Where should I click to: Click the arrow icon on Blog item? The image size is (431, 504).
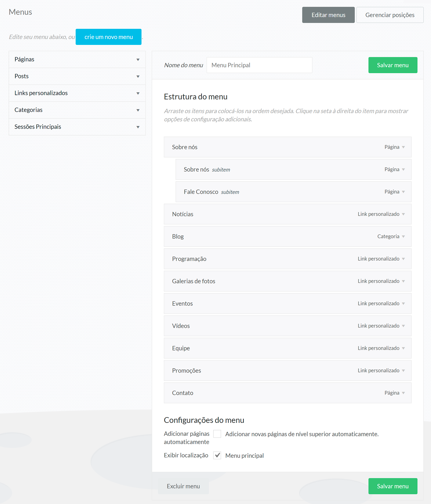tap(403, 237)
